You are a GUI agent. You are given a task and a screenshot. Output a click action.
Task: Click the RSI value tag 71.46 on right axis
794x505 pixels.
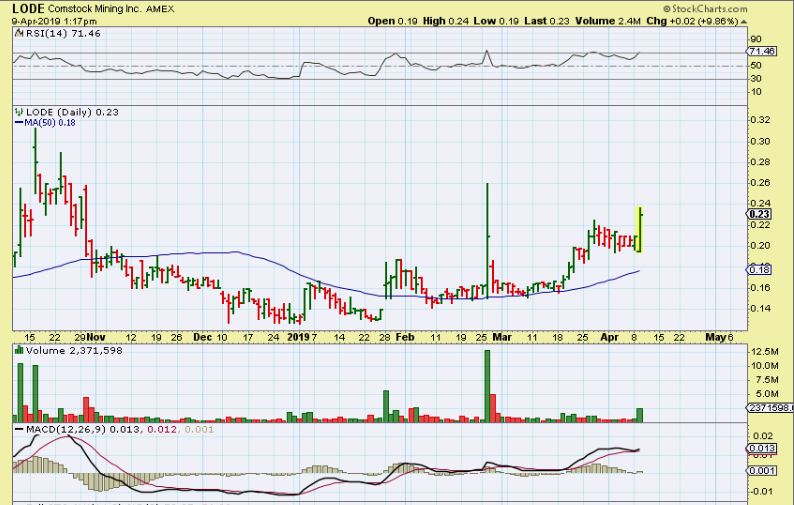[762, 51]
